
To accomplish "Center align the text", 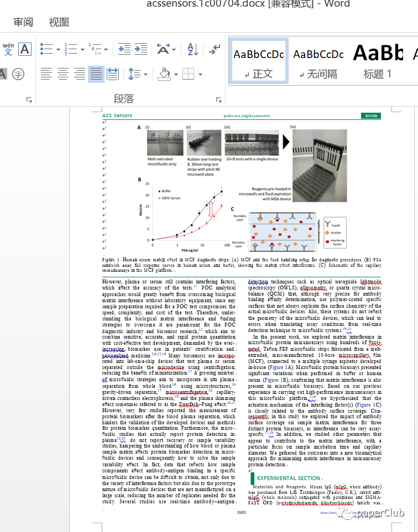I will 63,73.
